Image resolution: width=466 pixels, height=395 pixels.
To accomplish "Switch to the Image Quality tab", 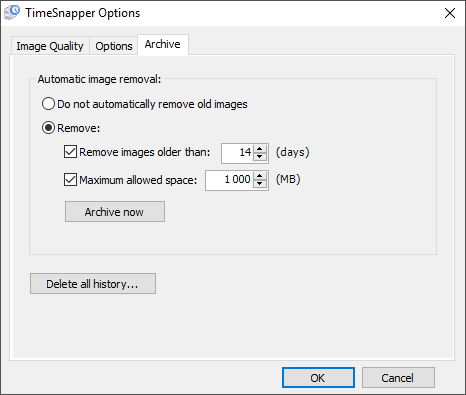I will pyautogui.click(x=50, y=46).
